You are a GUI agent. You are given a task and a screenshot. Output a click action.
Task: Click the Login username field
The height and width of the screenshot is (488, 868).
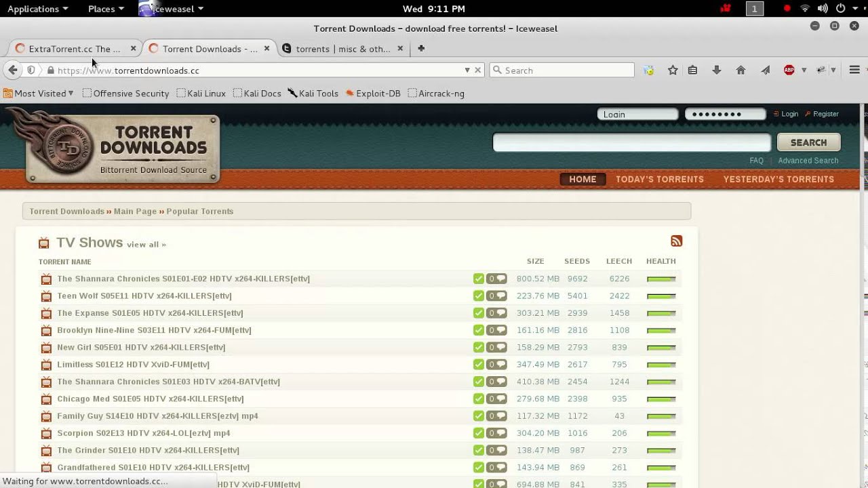pyautogui.click(x=637, y=114)
